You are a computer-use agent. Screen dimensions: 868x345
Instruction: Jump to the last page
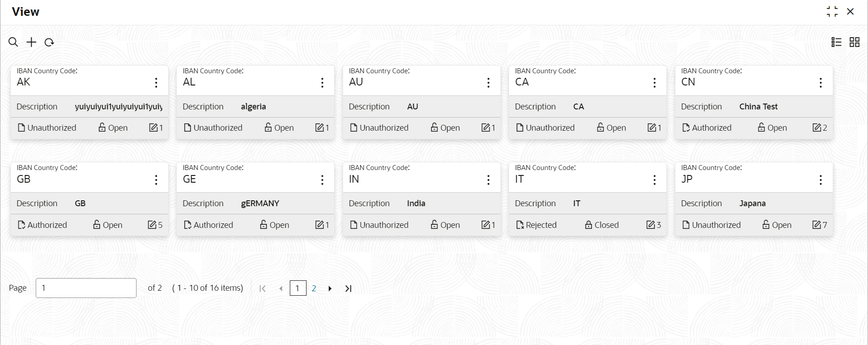[x=348, y=288]
